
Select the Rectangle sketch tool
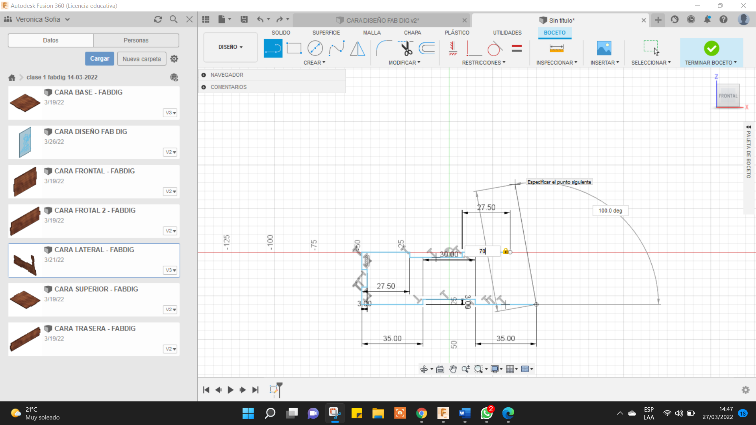[x=294, y=49]
